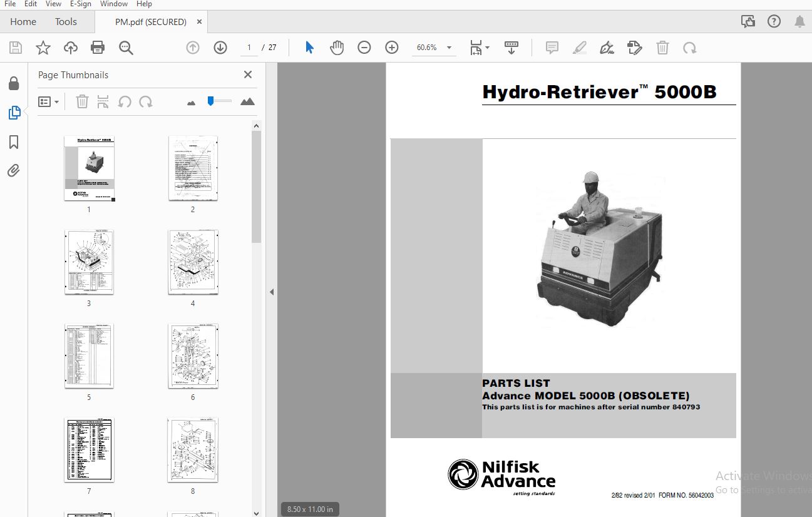Collapse the navigation pane arrow
Screen dimensions: 812x517
click(x=272, y=292)
